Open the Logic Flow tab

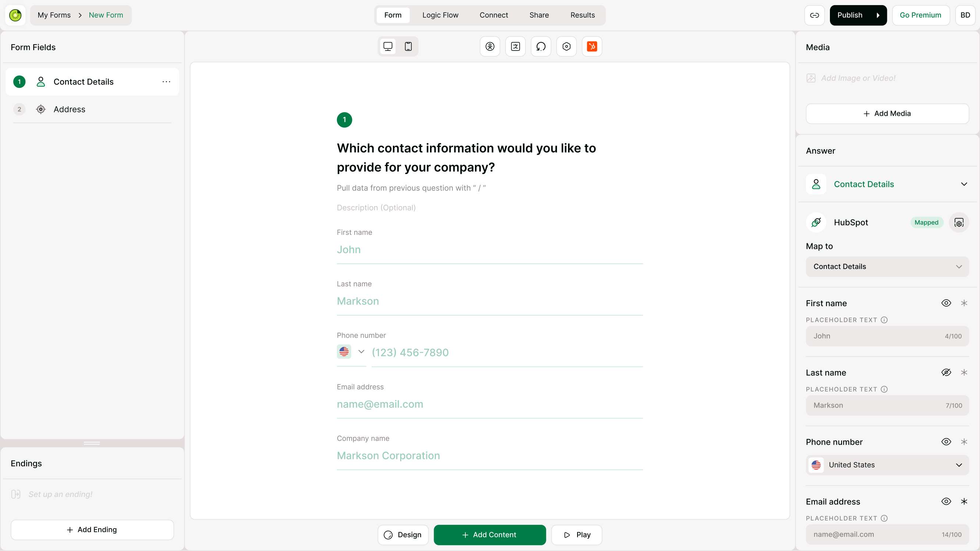440,15
